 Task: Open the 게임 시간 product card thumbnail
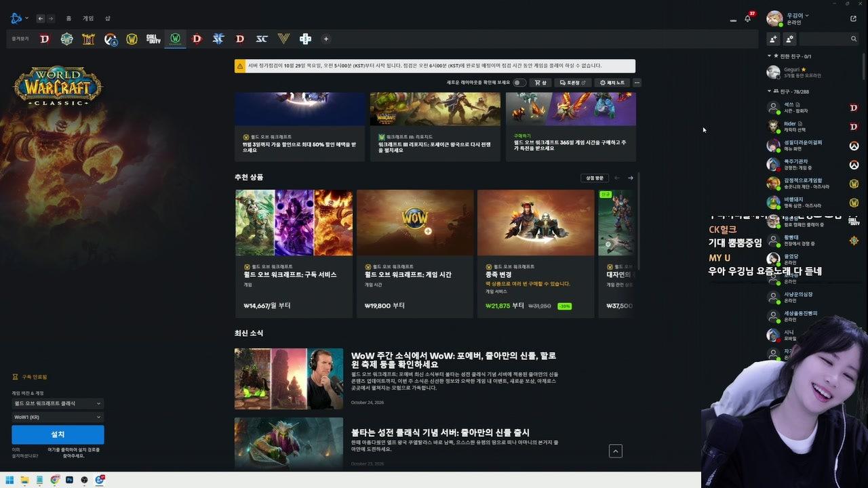[415, 222]
